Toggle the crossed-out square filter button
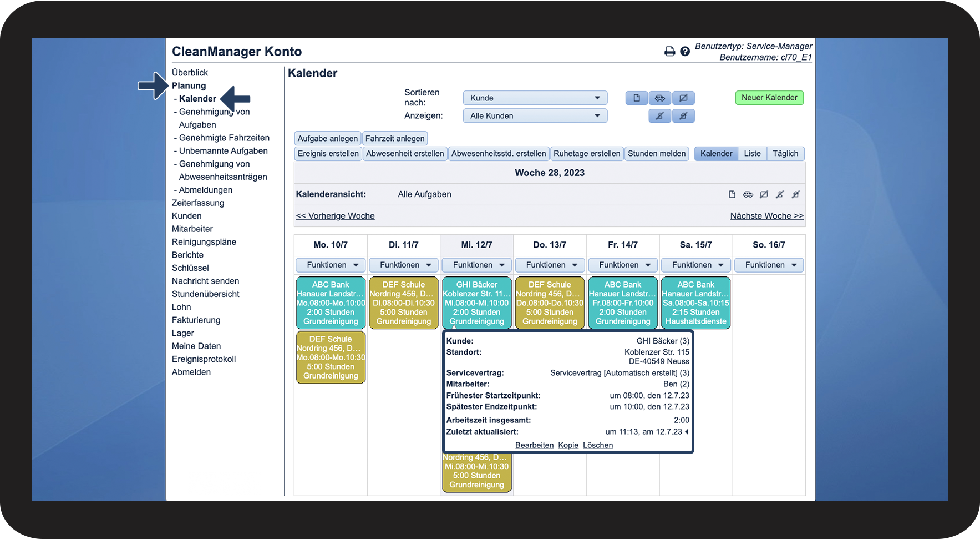The image size is (980, 539). pos(683,98)
